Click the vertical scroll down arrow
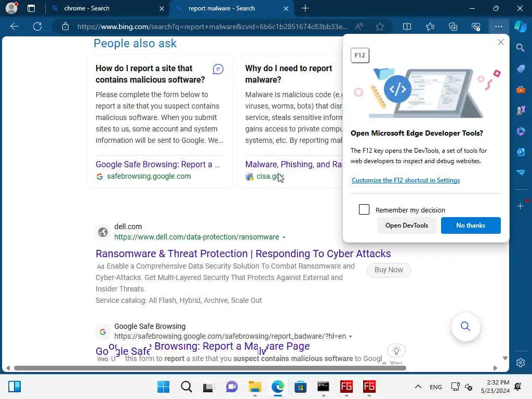The width and height of the screenshot is (532, 399). [505, 358]
